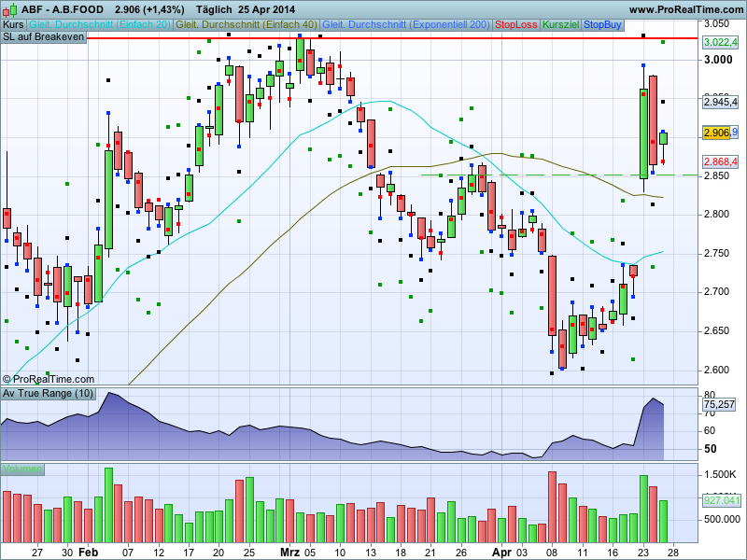
Task: Select the Kurs legend label
Action: pyautogui.click(x=13, y=25)
